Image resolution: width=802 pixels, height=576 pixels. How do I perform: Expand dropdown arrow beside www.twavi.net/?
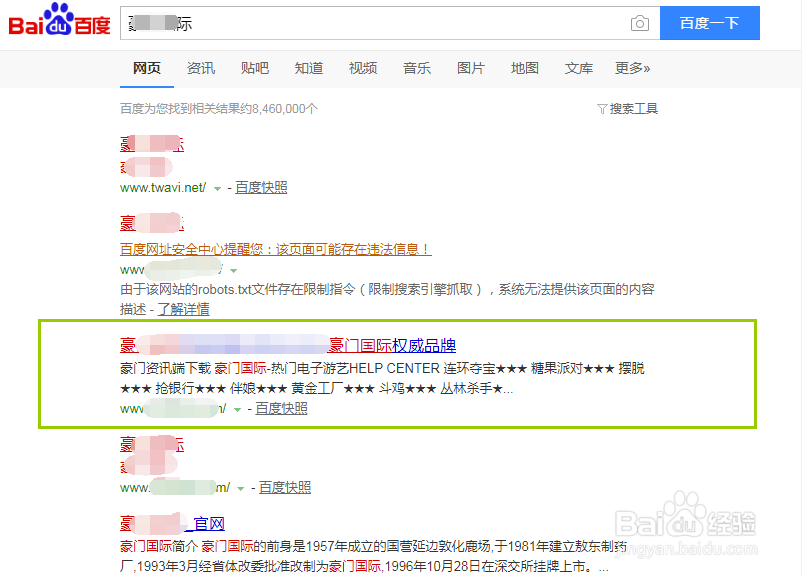click(x=217, y=189)
